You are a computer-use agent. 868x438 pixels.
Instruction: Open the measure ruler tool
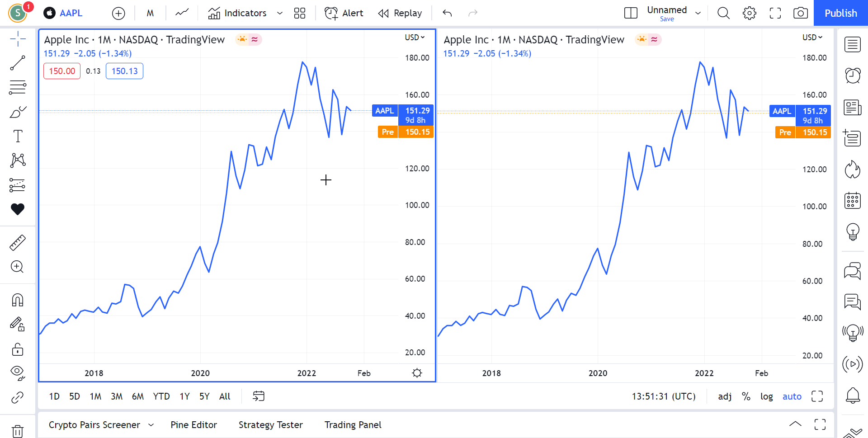point(18,243)
